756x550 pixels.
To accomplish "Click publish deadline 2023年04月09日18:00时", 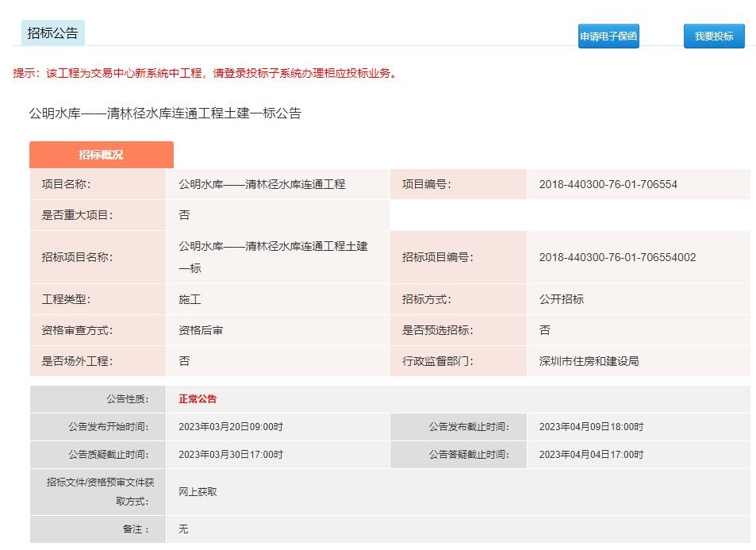I will pyautogui.click(x=591, y=427).
